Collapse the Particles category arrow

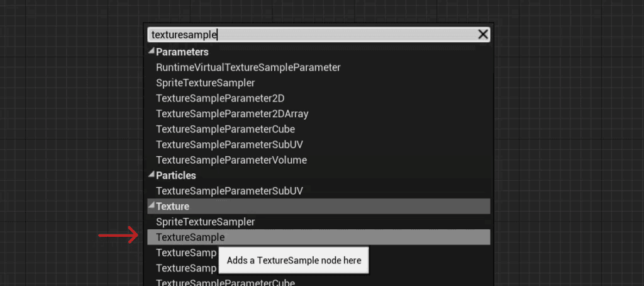(151, 175)
